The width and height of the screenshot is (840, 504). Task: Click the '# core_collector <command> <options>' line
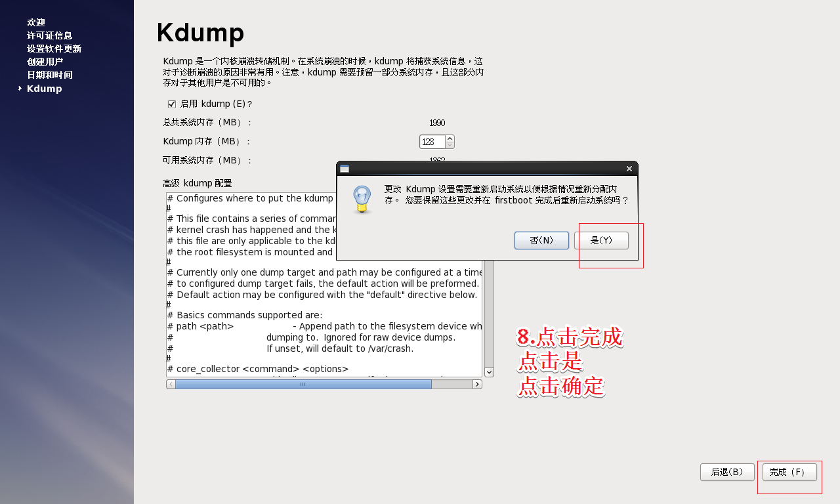click(x=258, y=369)
